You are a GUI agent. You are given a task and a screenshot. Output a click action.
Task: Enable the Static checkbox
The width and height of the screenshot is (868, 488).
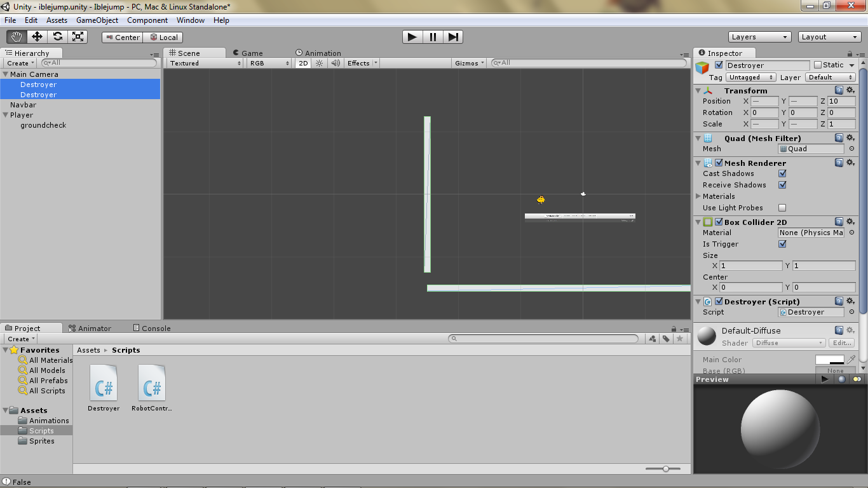point(818,65)
